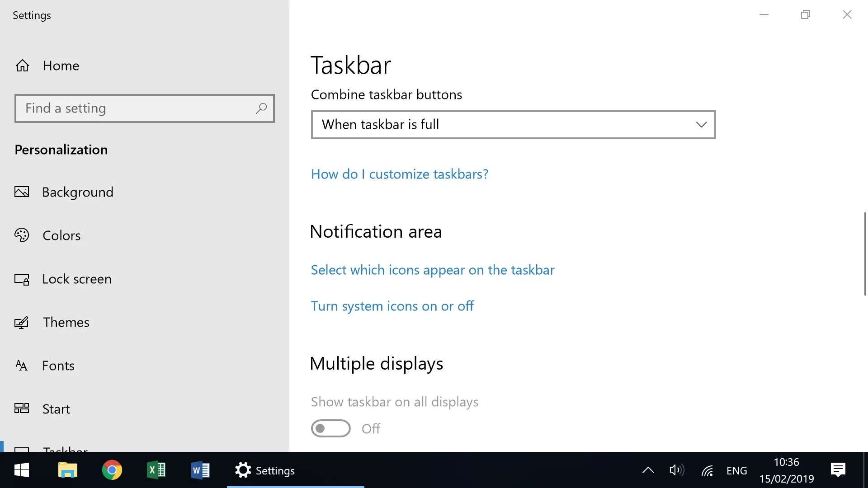The image size is (868, 488).
Task: Click the Lock screen icon
Action: 22,279
